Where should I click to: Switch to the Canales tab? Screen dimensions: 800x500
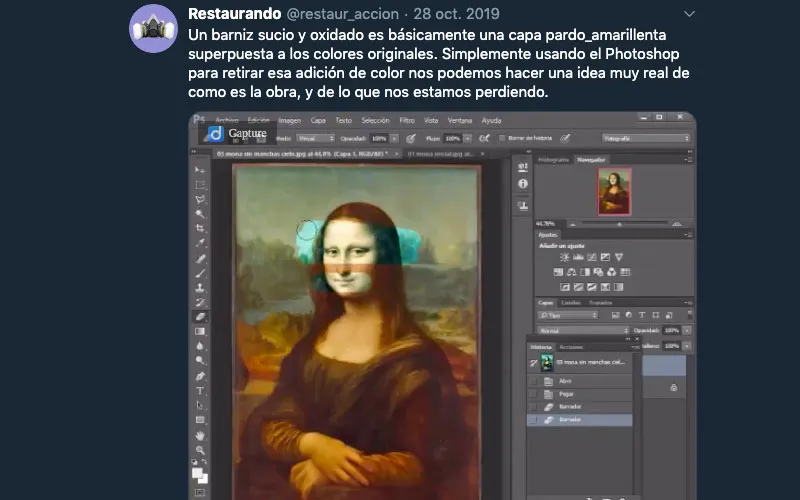tap(570, 303)
